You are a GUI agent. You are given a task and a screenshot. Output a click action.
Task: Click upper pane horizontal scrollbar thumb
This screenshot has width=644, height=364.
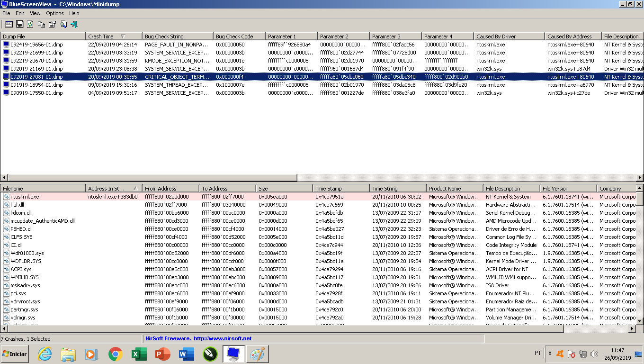coord(152,178)
